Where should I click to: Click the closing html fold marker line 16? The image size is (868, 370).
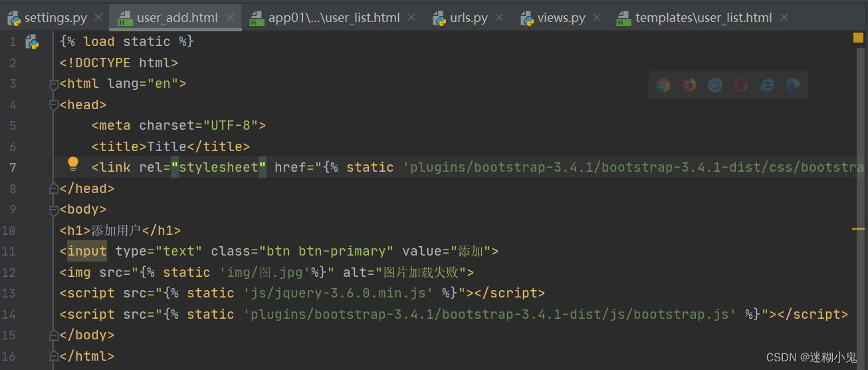(x=54, y=357)
